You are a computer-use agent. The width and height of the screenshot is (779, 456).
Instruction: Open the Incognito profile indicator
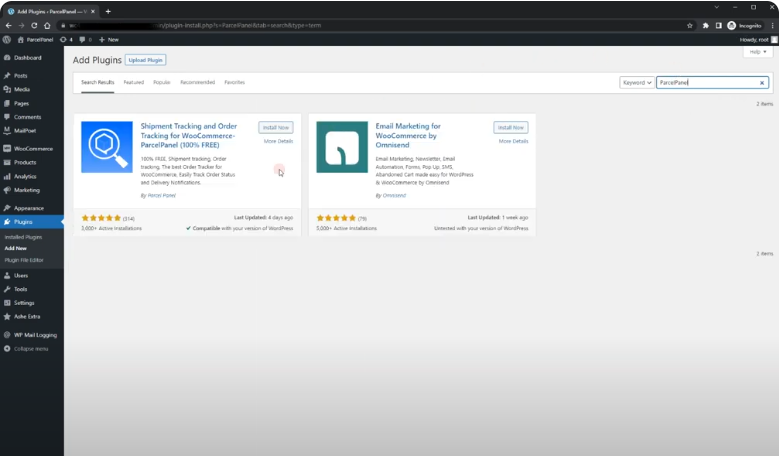[x=744, y=25]
